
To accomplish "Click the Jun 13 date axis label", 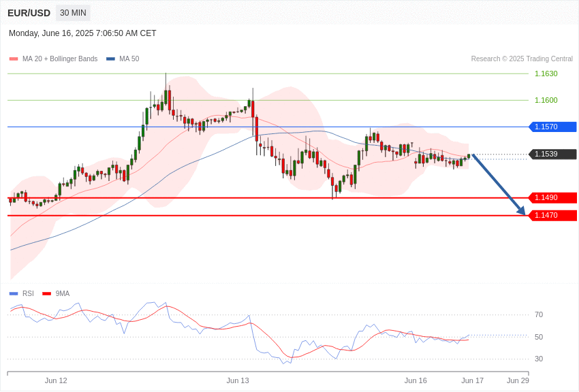I will coord(238,380).
